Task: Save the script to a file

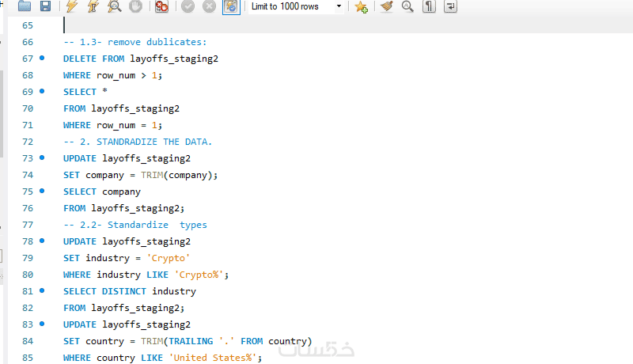Action: (45, 6)
